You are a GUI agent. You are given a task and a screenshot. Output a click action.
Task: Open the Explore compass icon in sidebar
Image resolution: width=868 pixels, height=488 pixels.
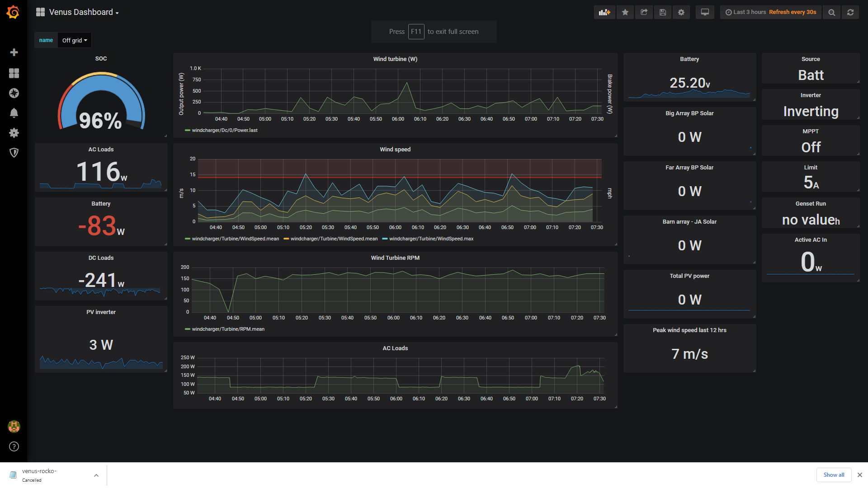point(14,93)
